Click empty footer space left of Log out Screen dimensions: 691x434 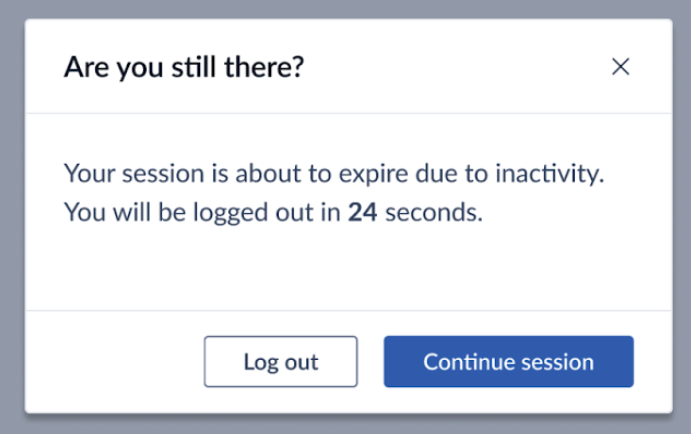click(x=110, y=361)
